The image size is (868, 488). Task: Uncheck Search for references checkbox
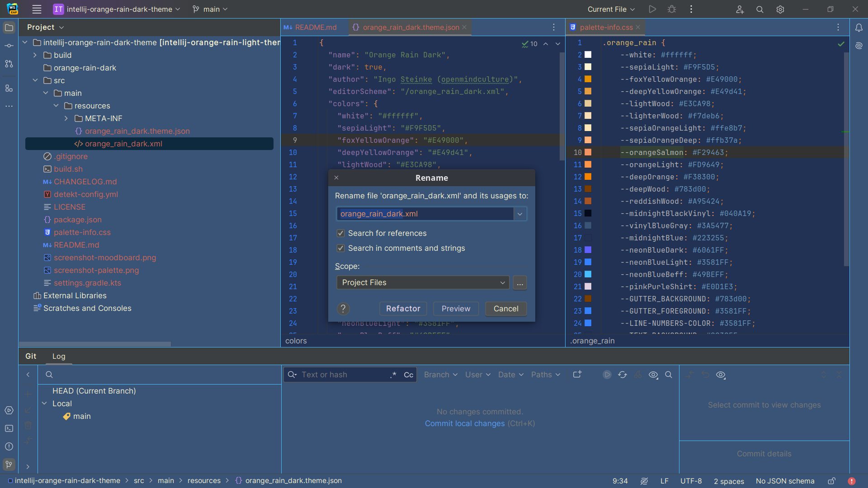pyautogui.click(x=341, y=233)
